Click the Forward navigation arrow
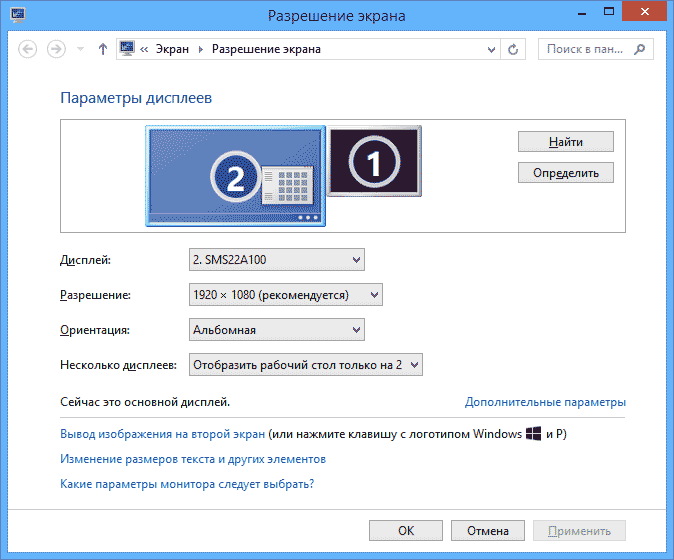Viewport: 674px width, 560px height. (57, 49)
